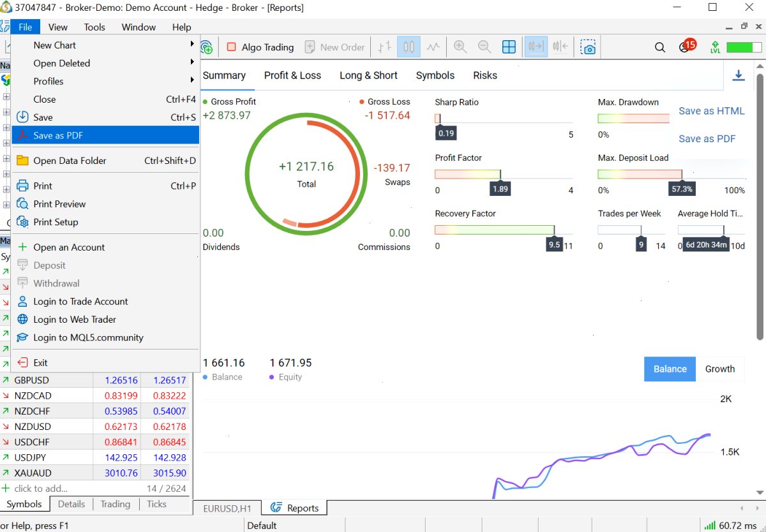Select the candlestick chart mode icon
The width and height of the screenshot is (766, 532).
[x=409, y=47]
